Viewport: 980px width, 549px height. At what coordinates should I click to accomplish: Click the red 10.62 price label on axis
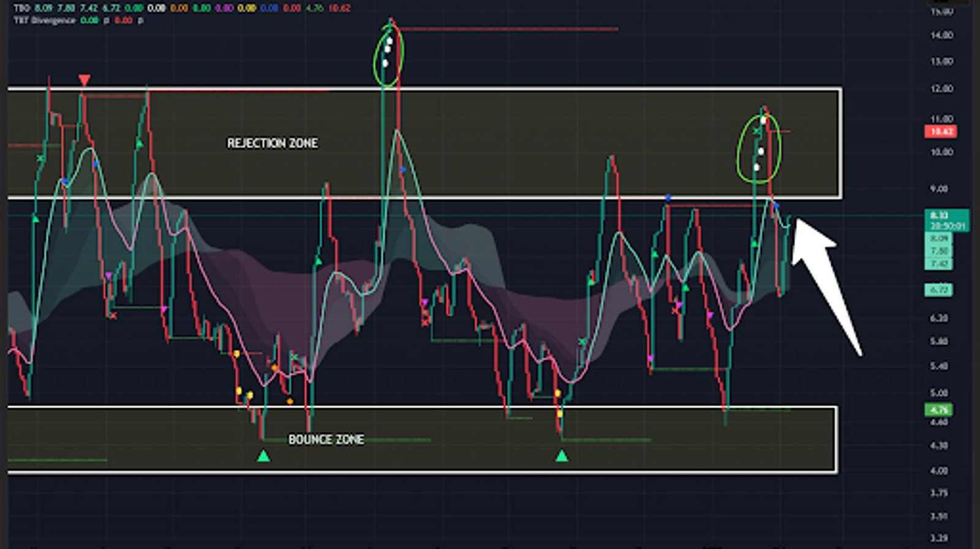click(940, 132)
